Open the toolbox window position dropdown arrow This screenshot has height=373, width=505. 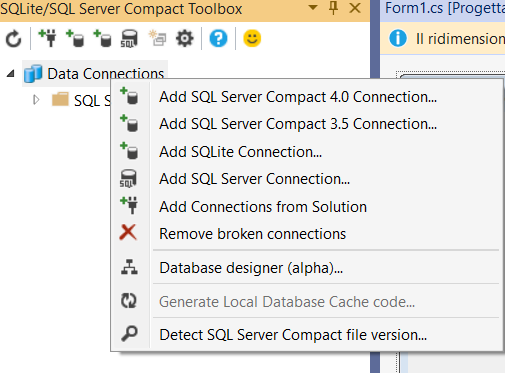point(313,7)
